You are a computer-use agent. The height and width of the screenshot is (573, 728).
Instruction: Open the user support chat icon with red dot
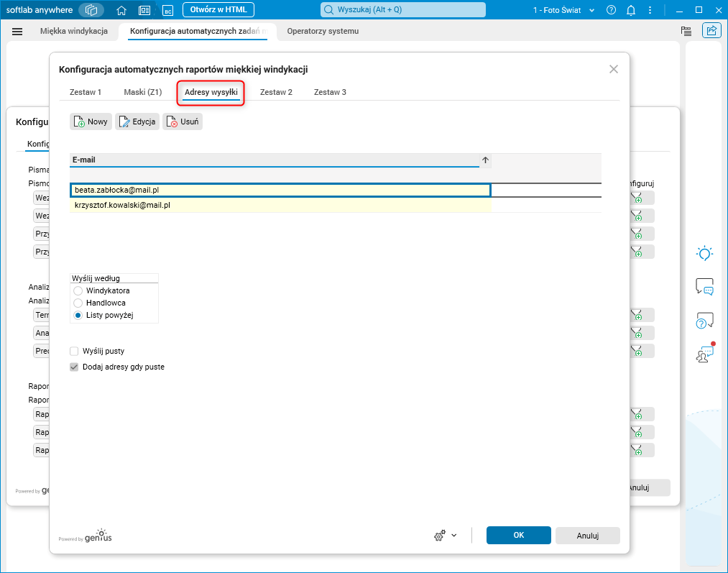tap(705, 354)
